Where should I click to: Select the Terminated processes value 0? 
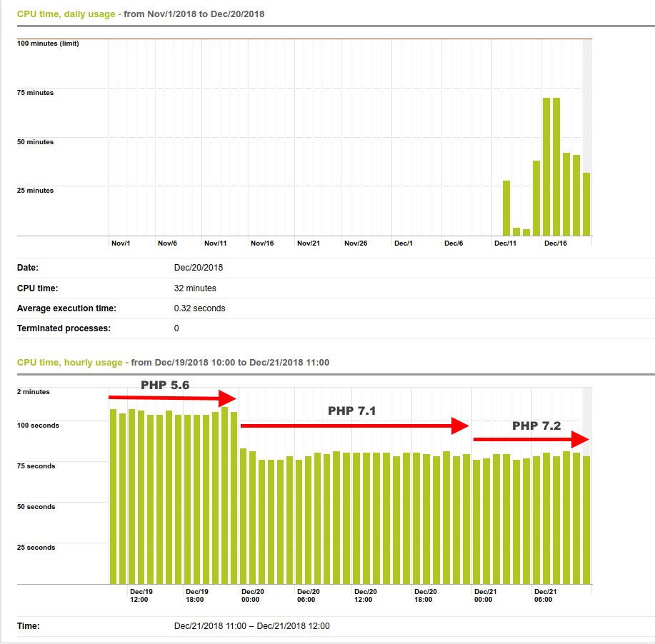pos(176,328)
